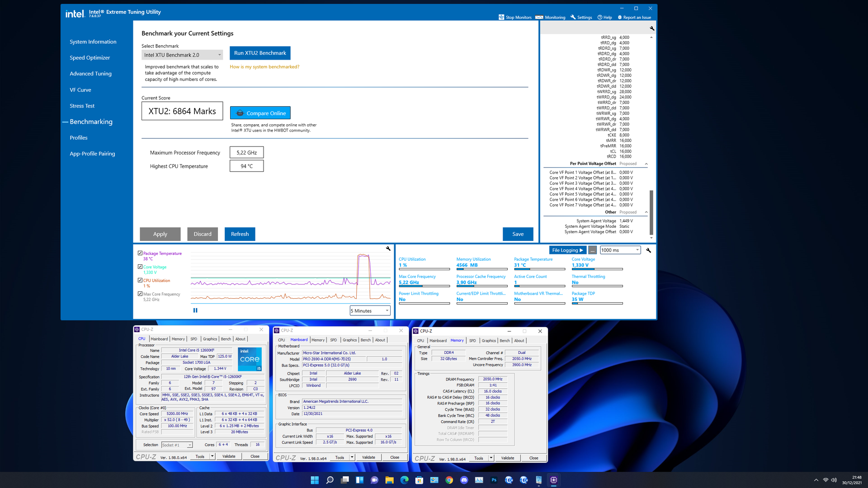The height and width of the screenshot is (488, 868).
Task: Click the Maximum Processor Frequency value field
Action: pyautogui.click(x=246, y=153)
